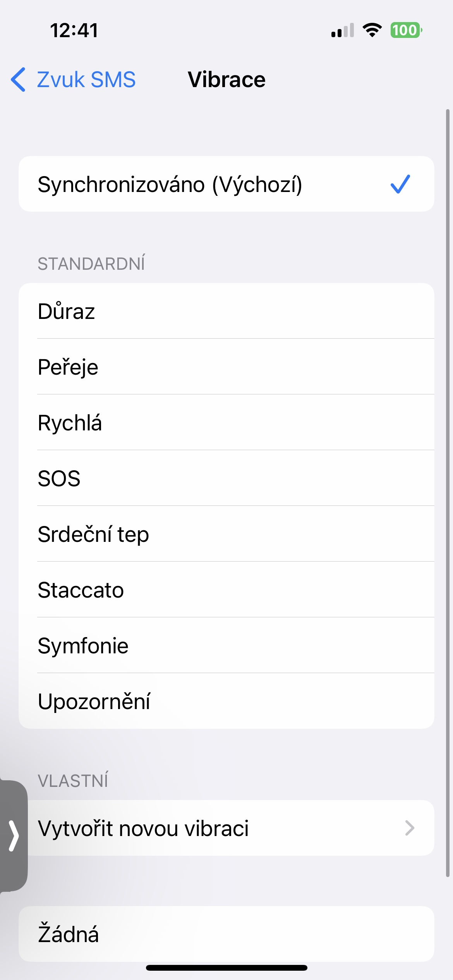This screenshot has height=980, width=453.
Task: Tap the battery indicator icon
Action: pyautogui.click(x=406, y=30)
